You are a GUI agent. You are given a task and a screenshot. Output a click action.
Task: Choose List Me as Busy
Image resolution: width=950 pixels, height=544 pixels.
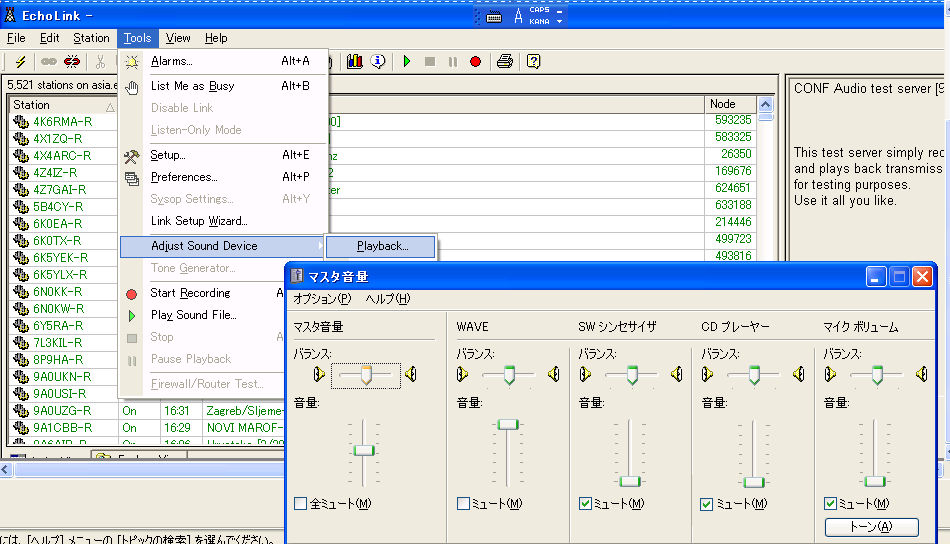[x=224, y=86]
